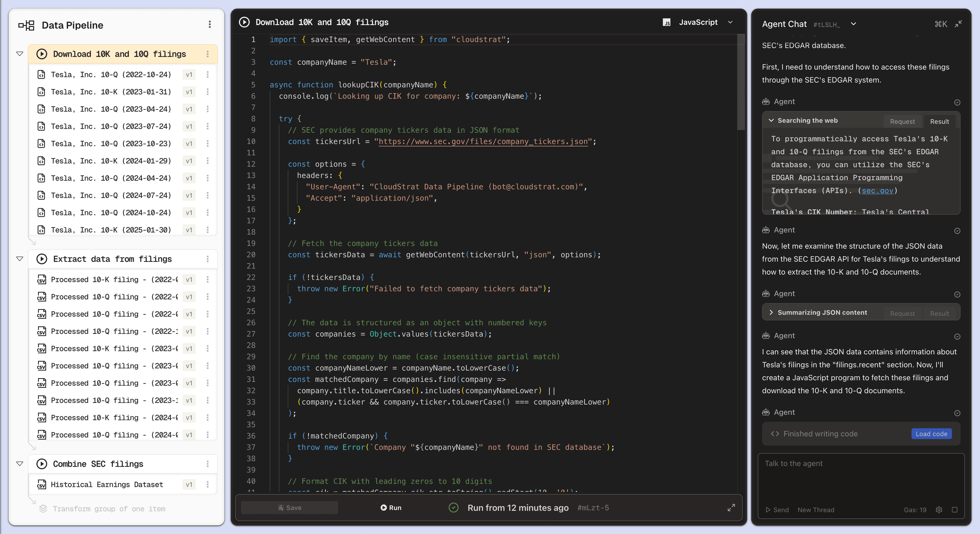Click status check icon beside the Finished writing code Agent message
The image size is (980, 534).
click(x=957, y=413)
